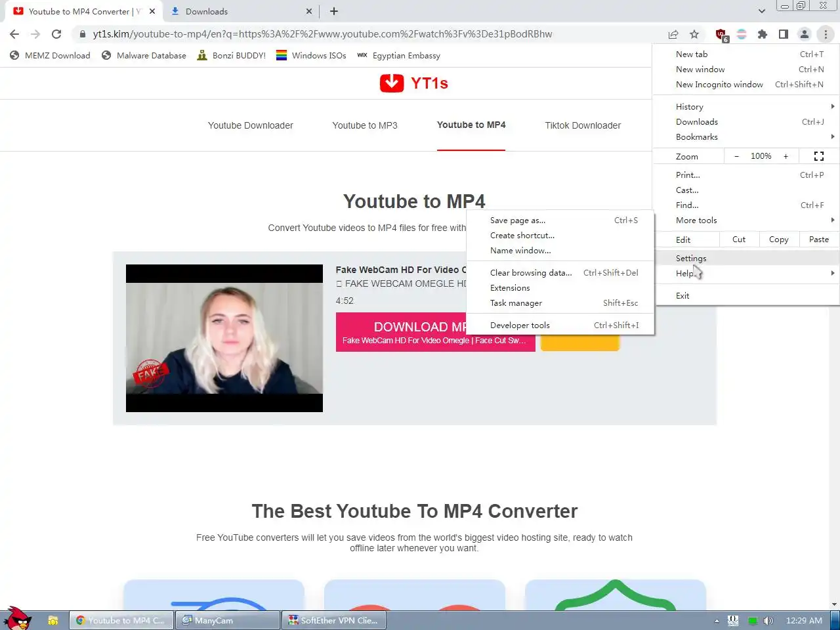Choose Find... in Chrome menu
Viewport: 840px width, 630px height.
746,205
